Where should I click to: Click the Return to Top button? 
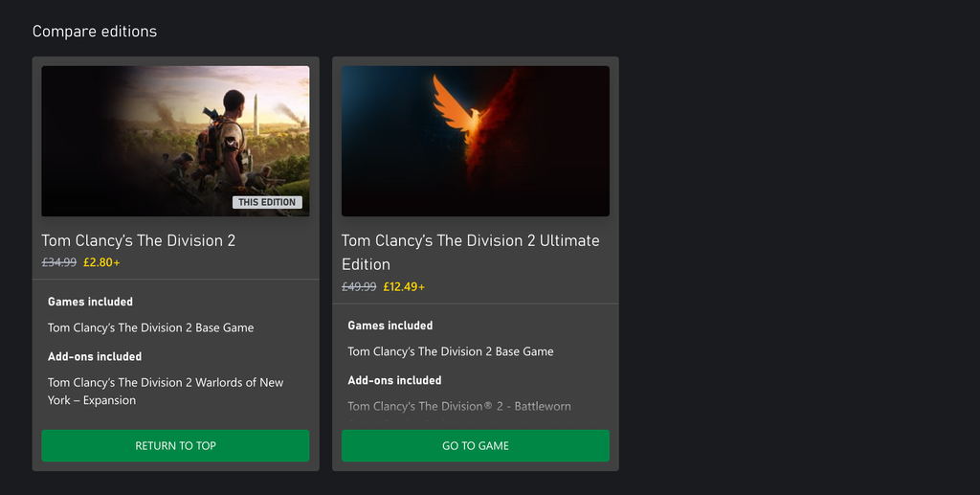coord(175,445)
